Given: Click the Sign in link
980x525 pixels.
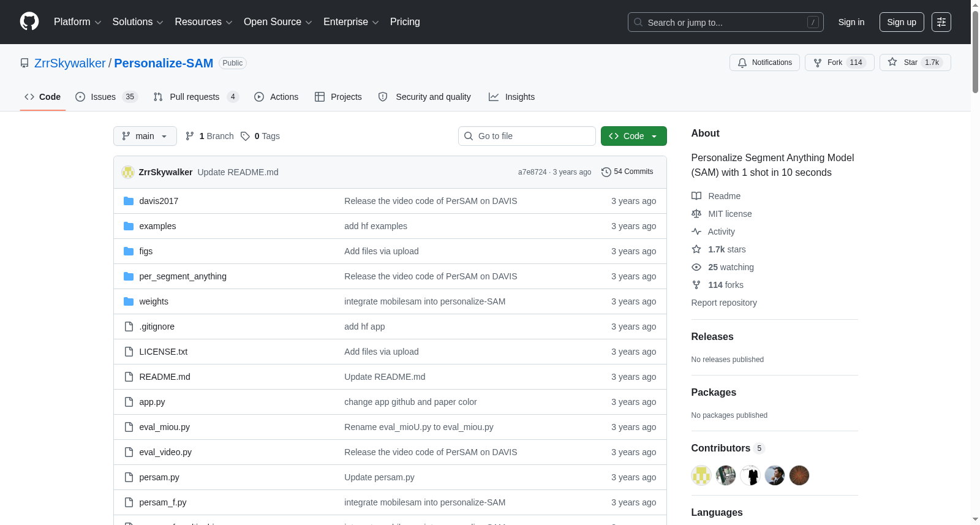Looking at the screenshot, I should pos(851,22).
